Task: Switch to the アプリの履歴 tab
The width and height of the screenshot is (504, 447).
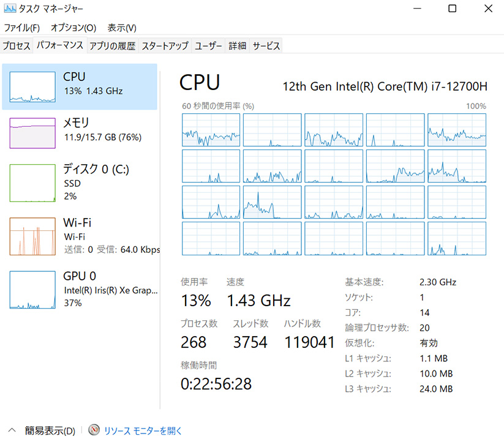Action: click(x=112, y=46)
